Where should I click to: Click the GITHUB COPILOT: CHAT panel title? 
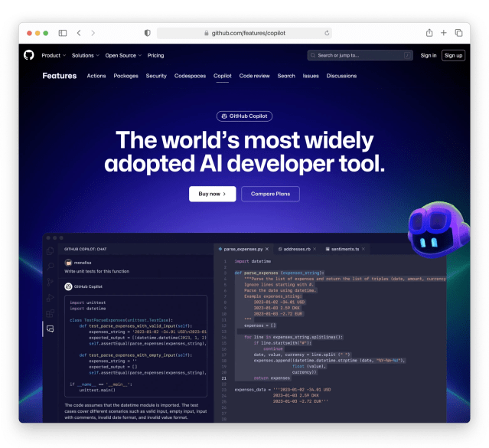(x=86, y=249)
